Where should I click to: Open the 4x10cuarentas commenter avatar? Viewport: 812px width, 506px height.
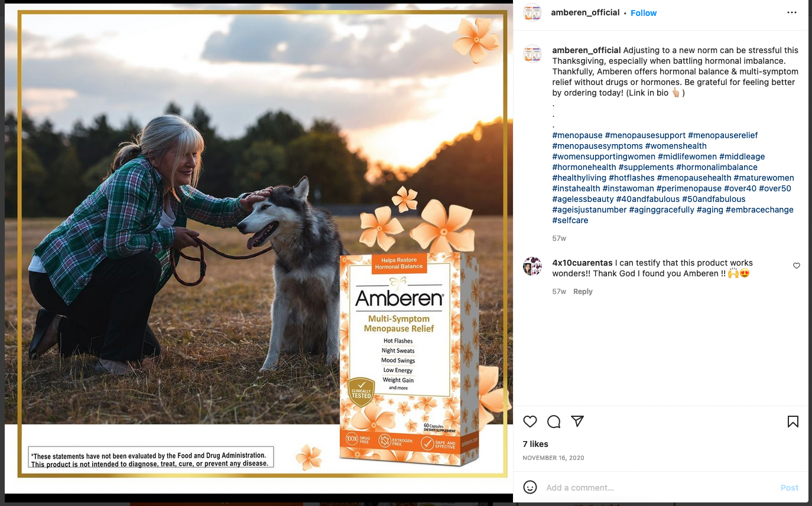coord(532,266)
